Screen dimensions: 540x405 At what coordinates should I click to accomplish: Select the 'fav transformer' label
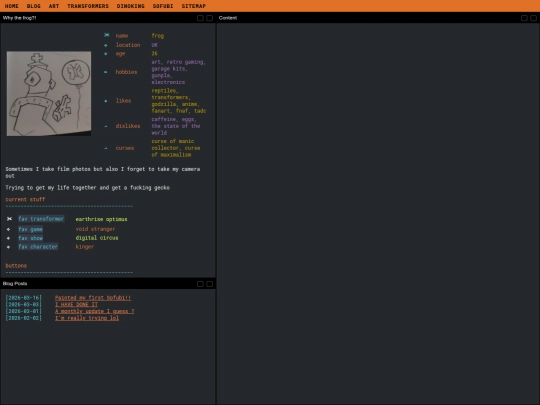click(x=41, y=219)
